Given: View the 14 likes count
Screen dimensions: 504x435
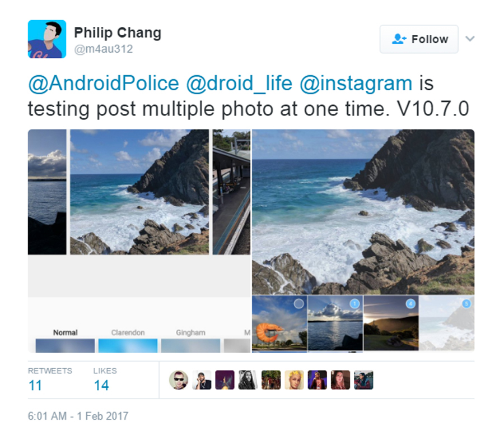Looking at the screenshot, I should point(101,385).
